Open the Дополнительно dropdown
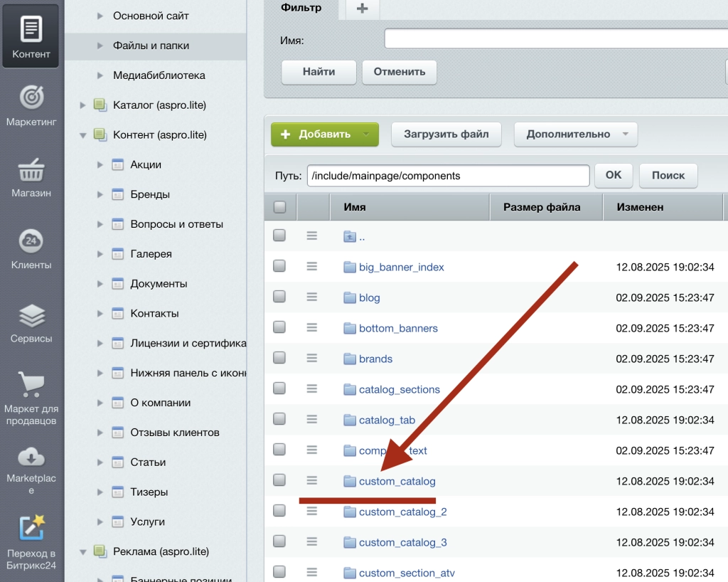The height and width of the screenshot is (582, 728). 576,134
